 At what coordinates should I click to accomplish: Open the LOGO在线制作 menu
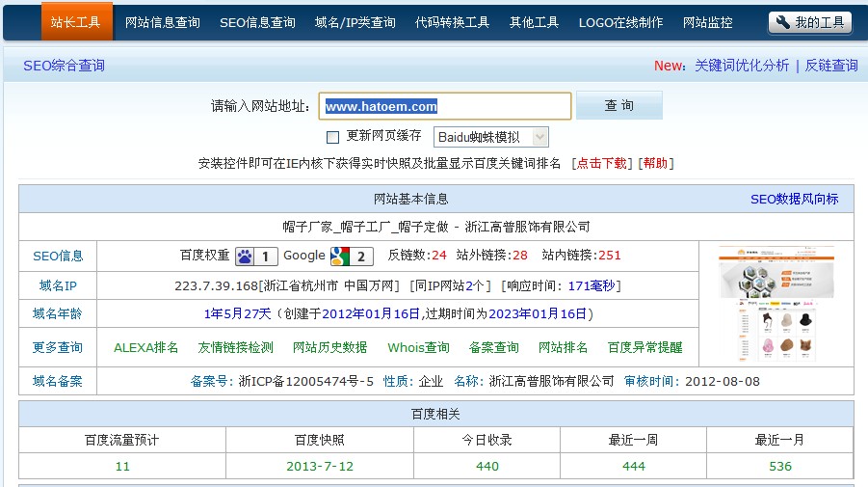pyautogui.click(x=620, y=22)
